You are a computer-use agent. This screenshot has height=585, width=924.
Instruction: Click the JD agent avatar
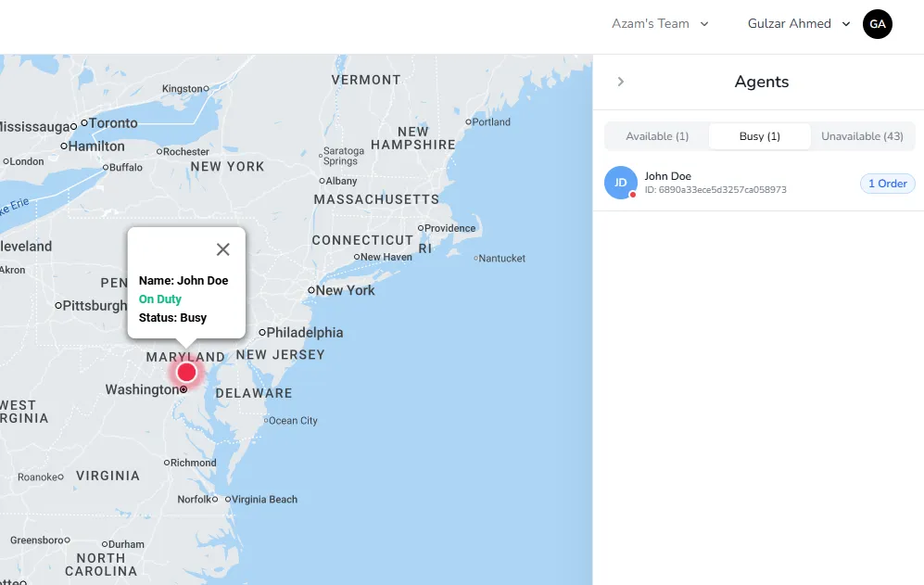621,183
